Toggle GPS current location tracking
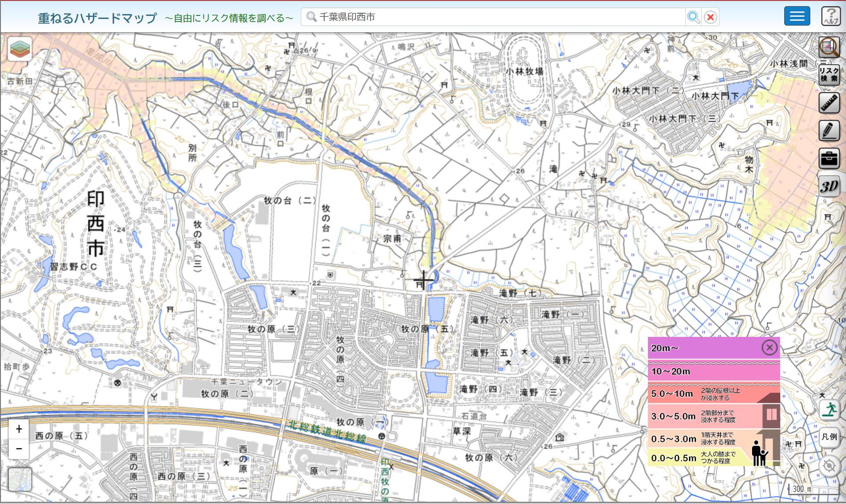This screenshot has width=846, height=504. pyautogui.click(x=830, y=464)
